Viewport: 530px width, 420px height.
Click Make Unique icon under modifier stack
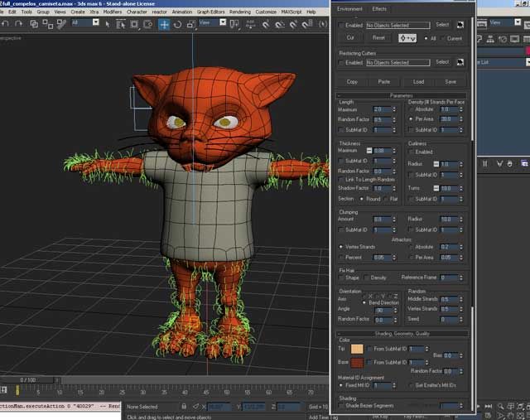(499, 164)
